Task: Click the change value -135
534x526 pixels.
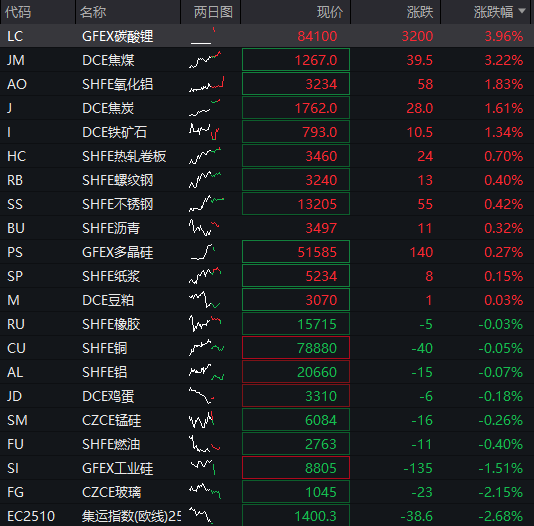Action: coord(418,468)
